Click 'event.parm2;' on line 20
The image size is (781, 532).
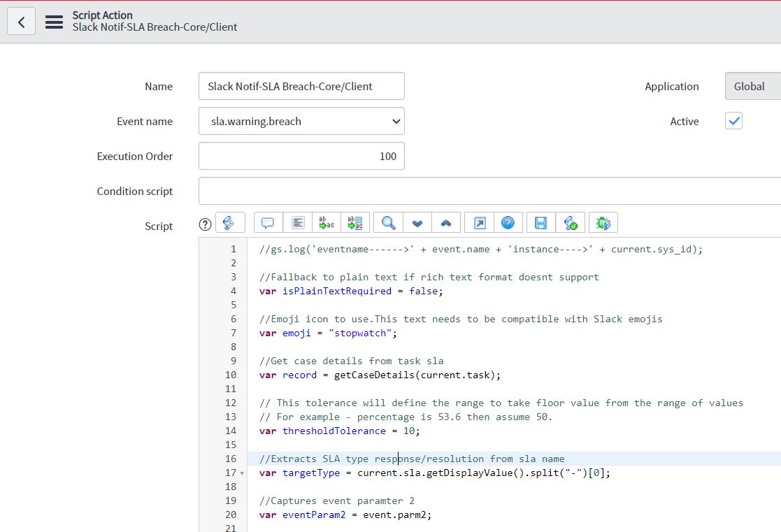pyautogui.click(x=397, y=515)
